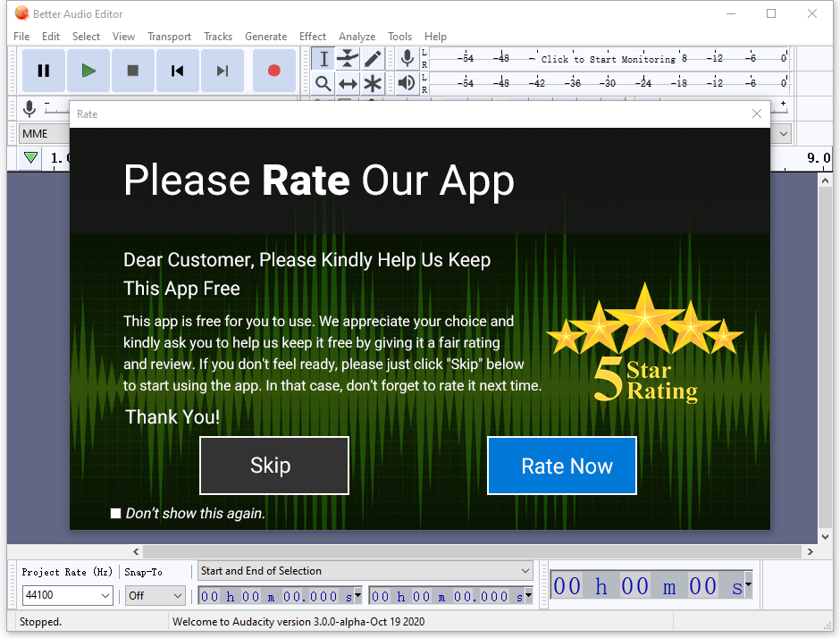Select the Selection (I-beam) tool

click(323, 59)
